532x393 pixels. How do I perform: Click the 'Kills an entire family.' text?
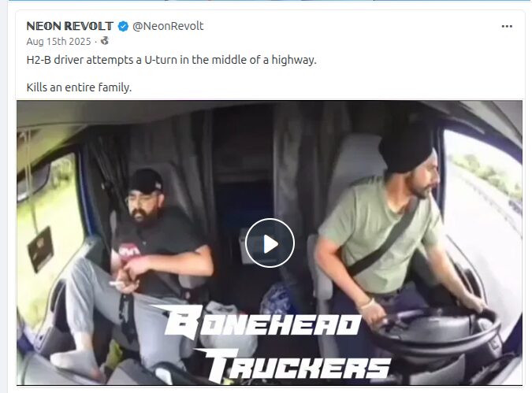point(79,87)
